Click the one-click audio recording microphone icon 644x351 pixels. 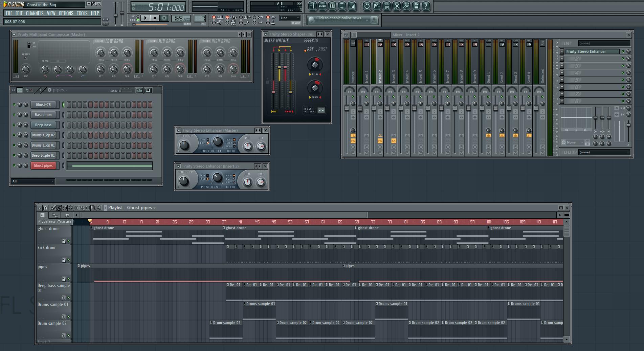point(406,6)
